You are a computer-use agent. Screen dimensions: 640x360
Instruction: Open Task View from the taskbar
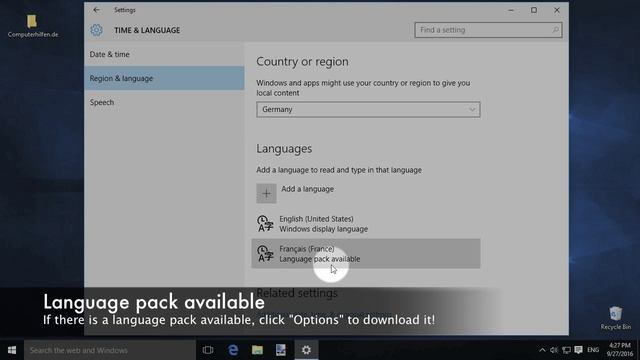pos(208,350)
